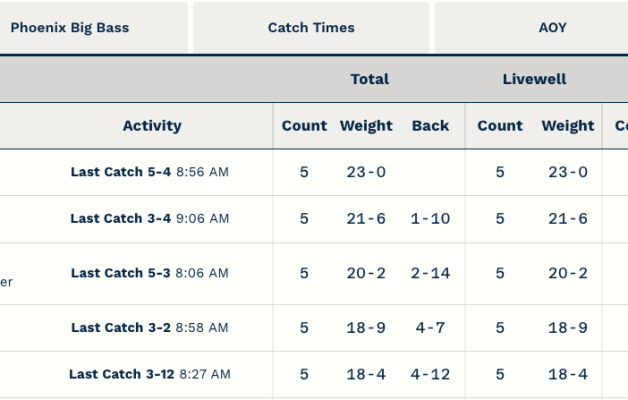The width and height of the screenshot is (628, 400).
Task: Select the 4-7 Back column cell
Action: [430, 328]
